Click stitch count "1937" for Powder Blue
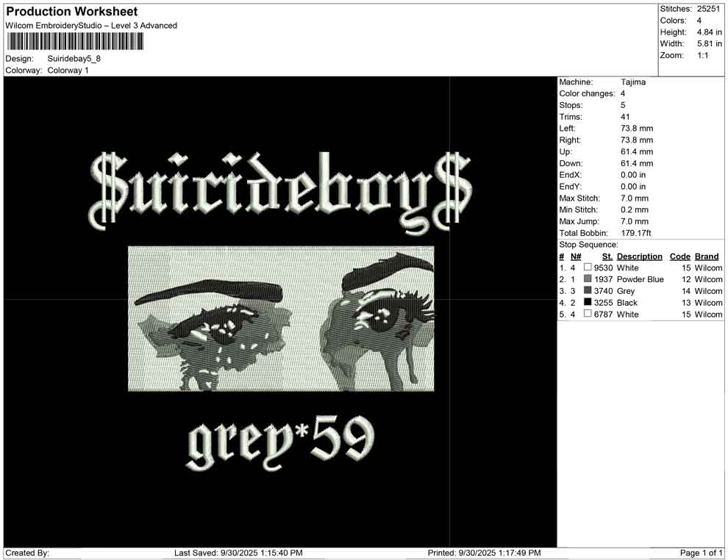This screenshot has height=560, width=728. tap(603, 279)
